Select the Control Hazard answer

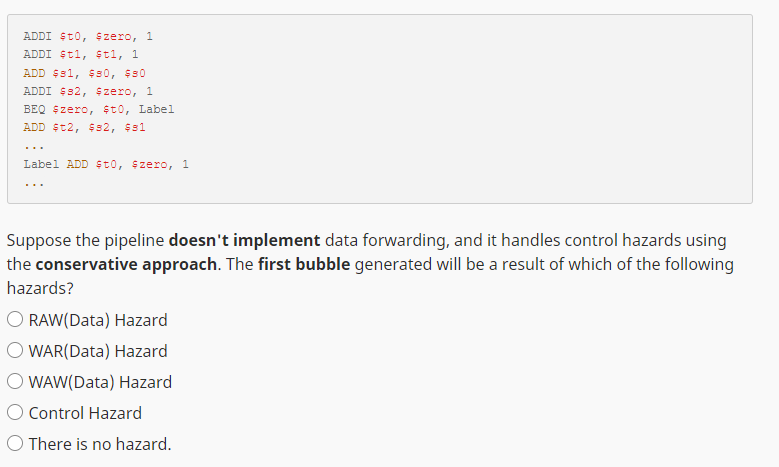[15, 413]
